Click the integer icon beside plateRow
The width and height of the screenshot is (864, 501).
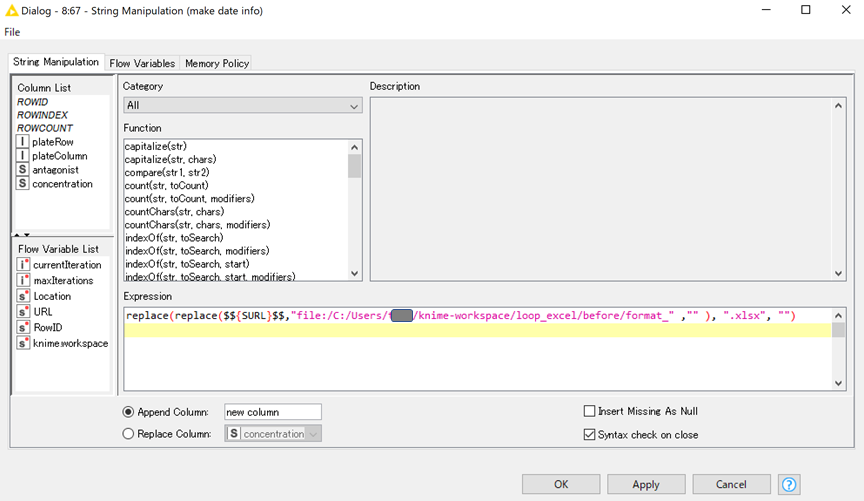22,142
